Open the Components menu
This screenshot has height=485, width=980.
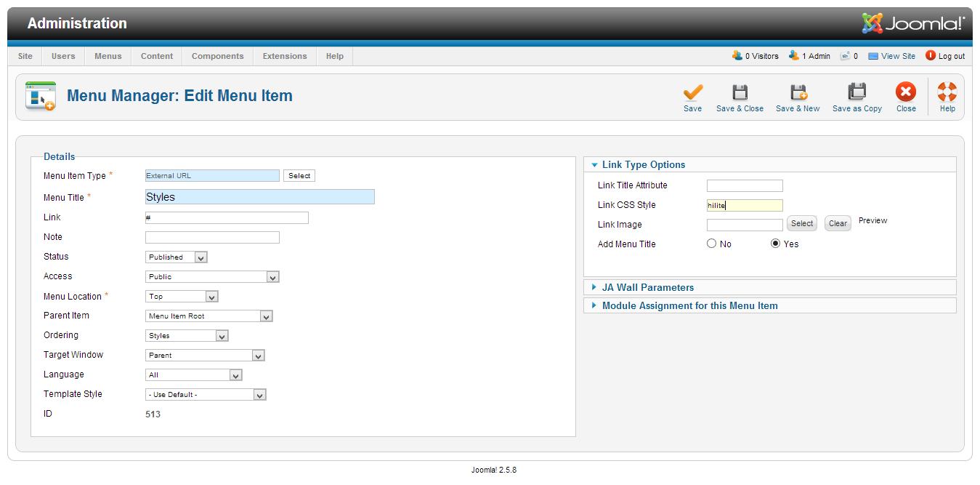click(218, 56)
